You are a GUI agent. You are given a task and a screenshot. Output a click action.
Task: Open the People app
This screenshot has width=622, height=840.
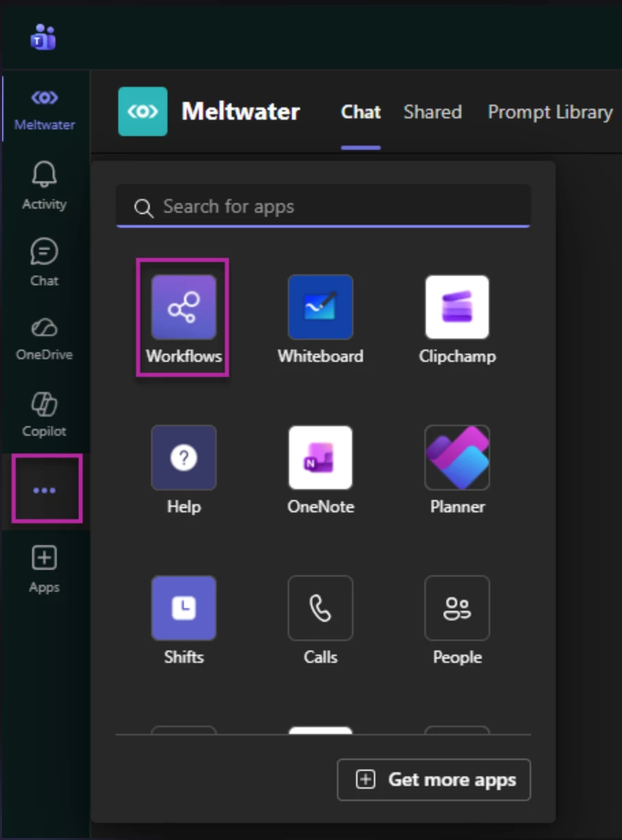(x=457, y=620)
